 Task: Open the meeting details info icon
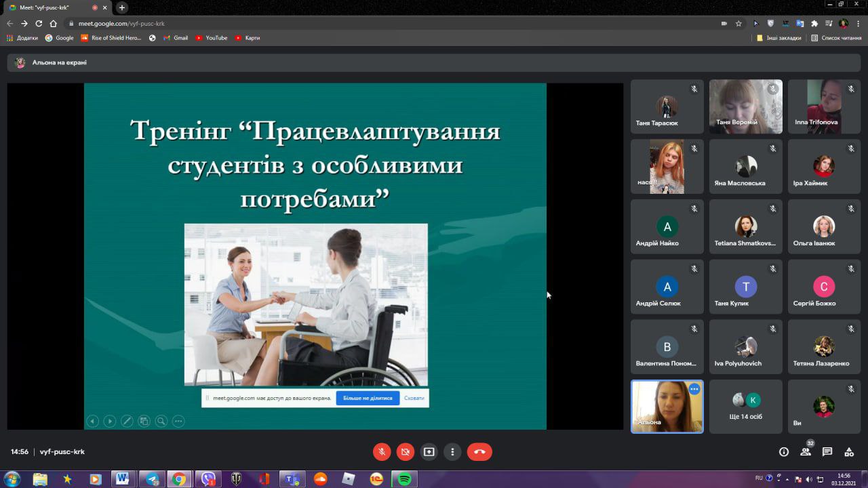(x=784, y=452)
